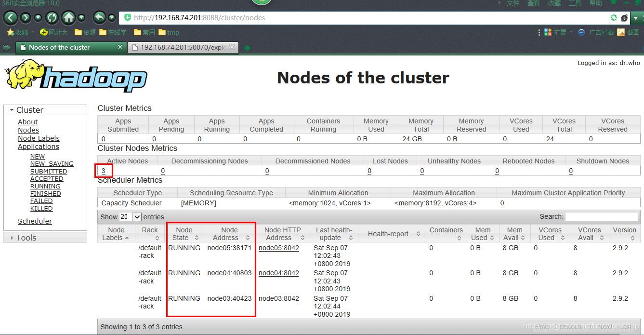Open the 文件 menu

(x=513, y=3)
